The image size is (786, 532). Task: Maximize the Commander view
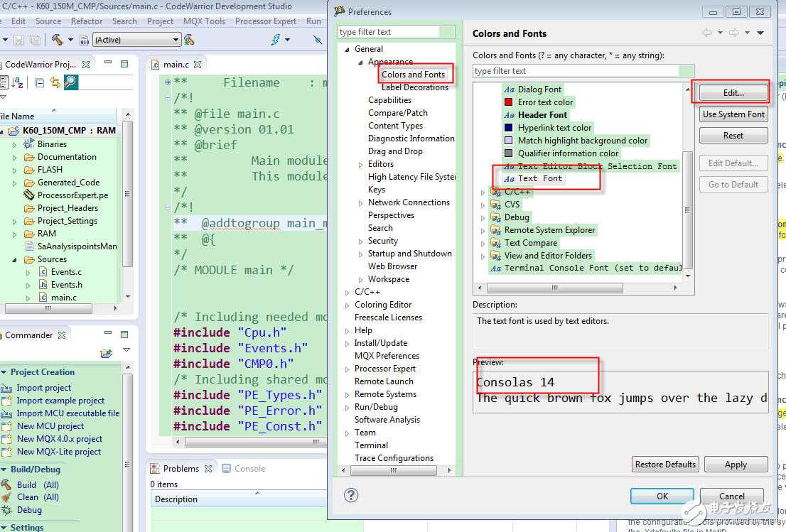(124, 334)
